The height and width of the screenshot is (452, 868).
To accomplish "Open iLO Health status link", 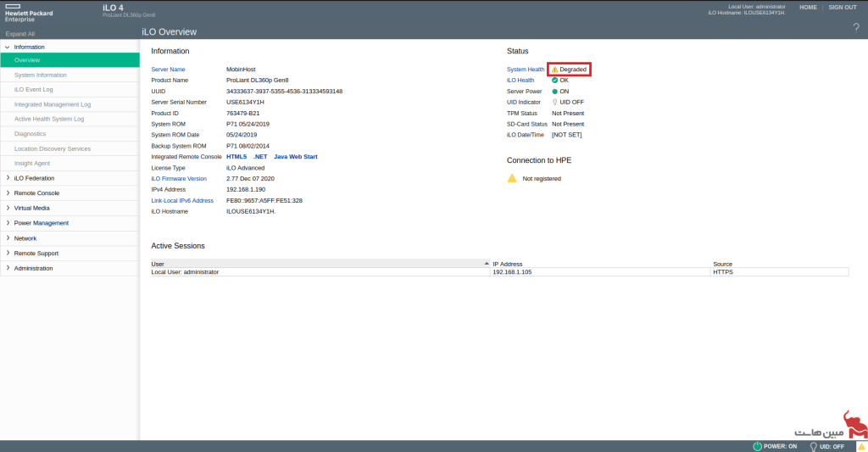I will (520, 81).
